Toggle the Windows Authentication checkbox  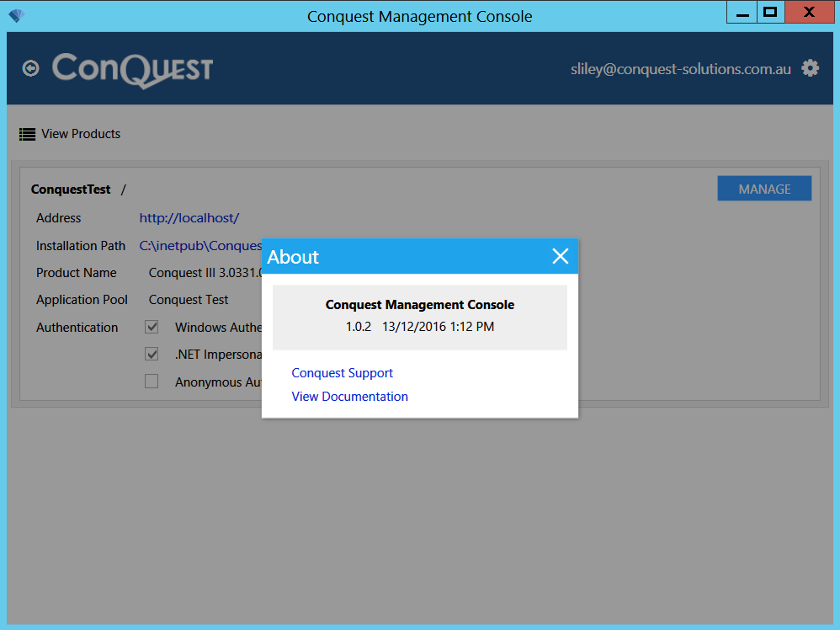pyautogui.click(x=152, y=327)
